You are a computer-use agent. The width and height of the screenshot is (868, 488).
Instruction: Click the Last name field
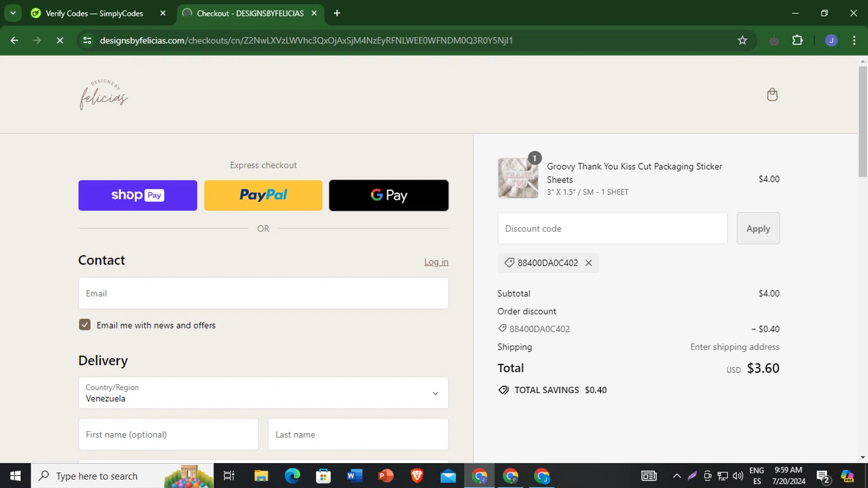point(358,434)
